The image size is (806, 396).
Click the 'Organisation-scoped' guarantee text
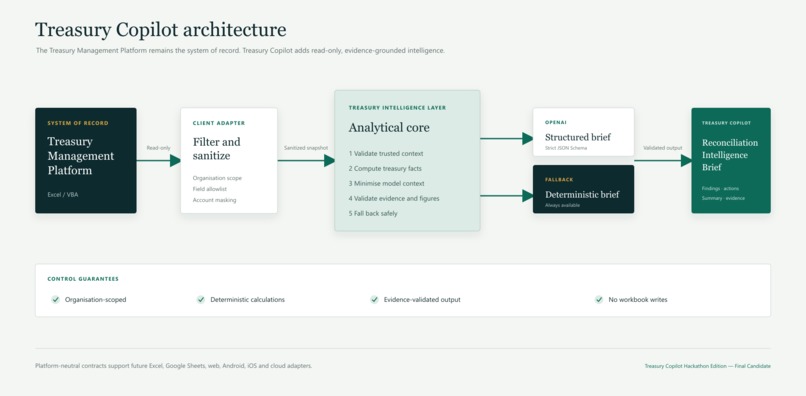(x=96, y=299)
